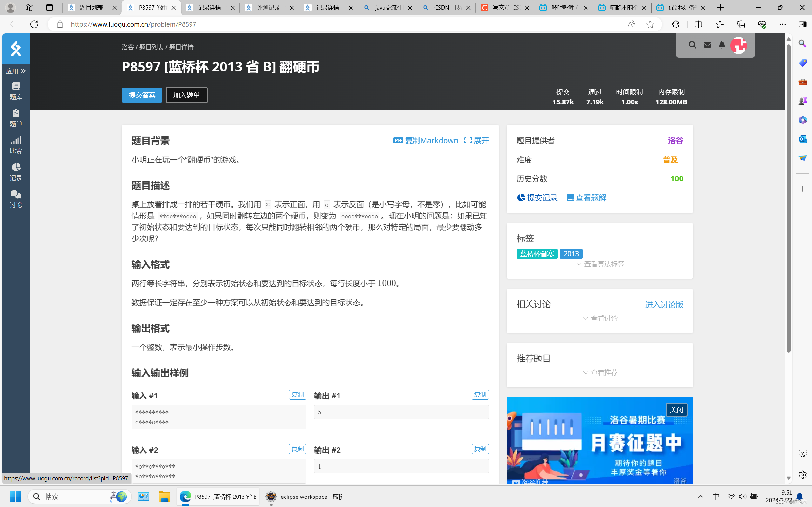Click 复制 for sample input #1

point(297,395)
